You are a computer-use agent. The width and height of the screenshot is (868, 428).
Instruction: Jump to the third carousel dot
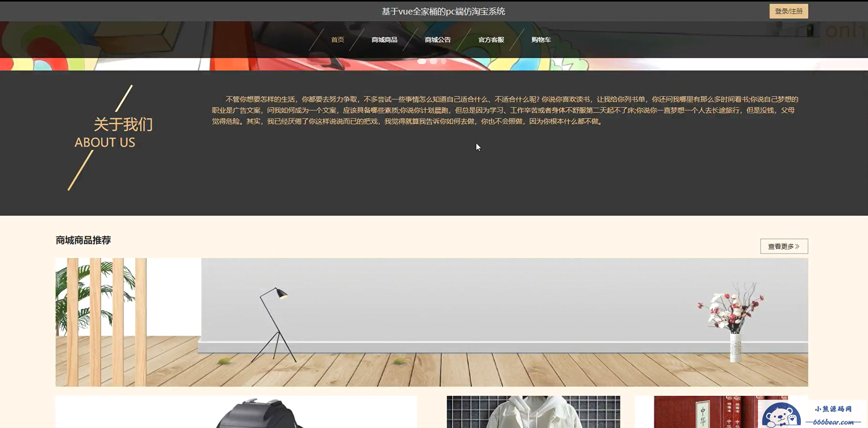click(443, 61)
